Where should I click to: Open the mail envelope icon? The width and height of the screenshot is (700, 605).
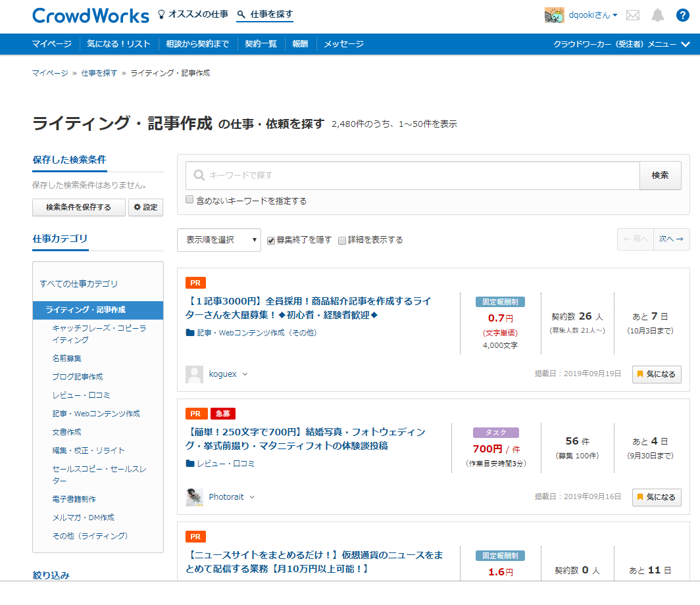(x=633, y=15)
